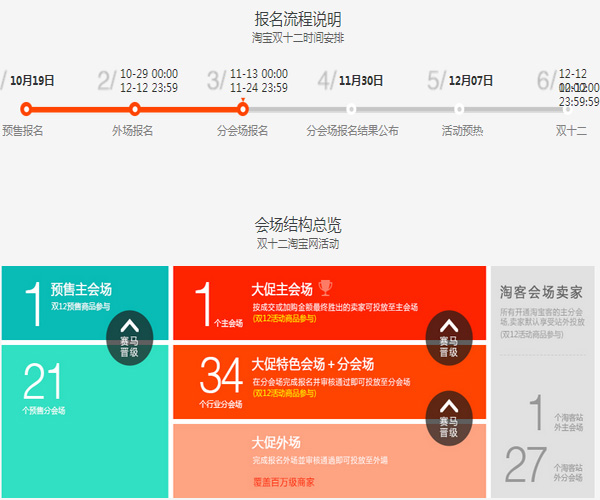Click the 预售报名 step label
Viewport: 600px width, 500px height.
[23, 131]
